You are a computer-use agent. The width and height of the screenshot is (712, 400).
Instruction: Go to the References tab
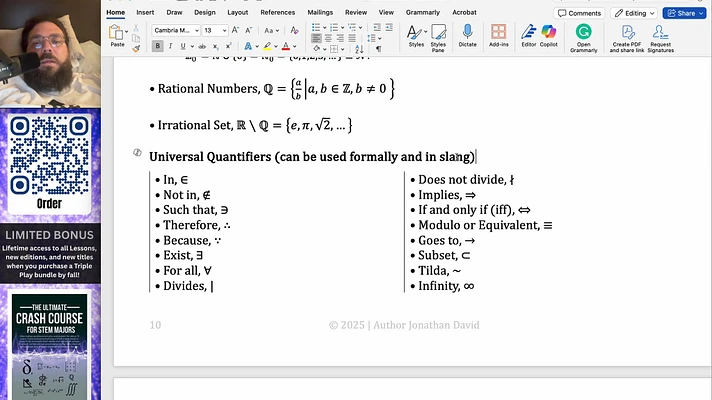click(277, 12)
